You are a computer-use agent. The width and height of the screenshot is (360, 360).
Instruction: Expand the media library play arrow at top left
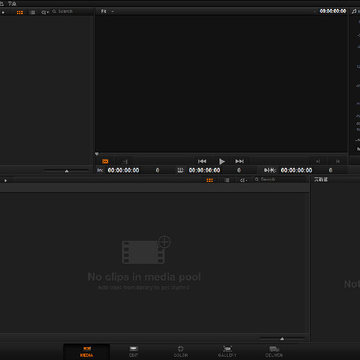click(x=3, y=12)
